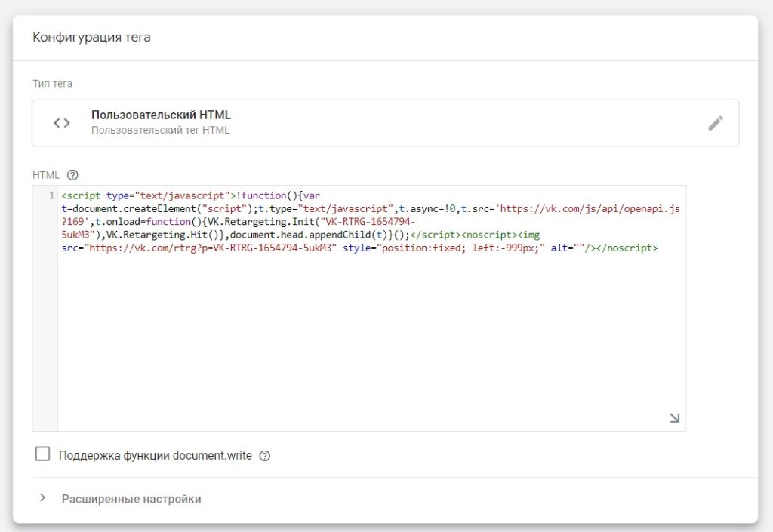Click the Расширенные настройки section title
Viewport: 773px width, 532px height.
pyautogui.click(x=131, y=499)
